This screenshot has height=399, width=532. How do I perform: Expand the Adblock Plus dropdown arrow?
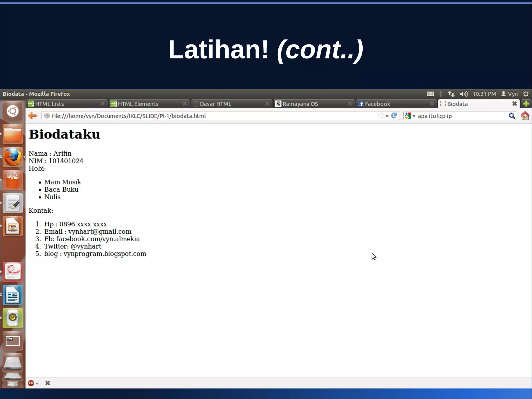[37, 383]
